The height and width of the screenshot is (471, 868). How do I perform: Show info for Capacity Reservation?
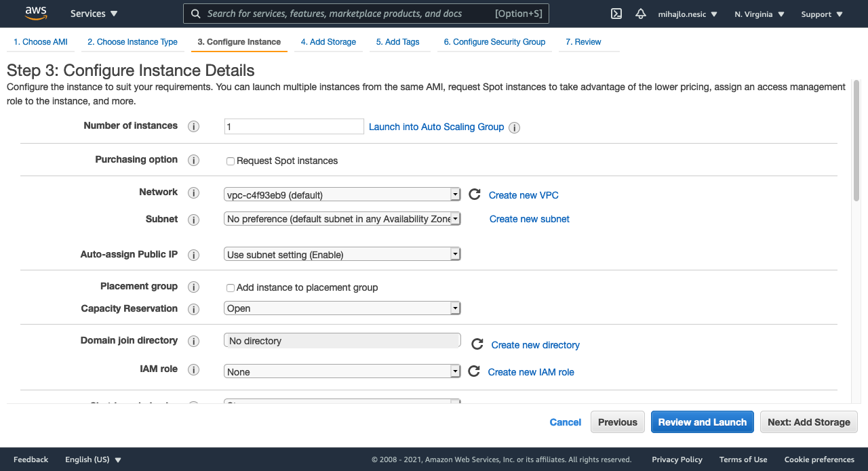tap(193, 309)
